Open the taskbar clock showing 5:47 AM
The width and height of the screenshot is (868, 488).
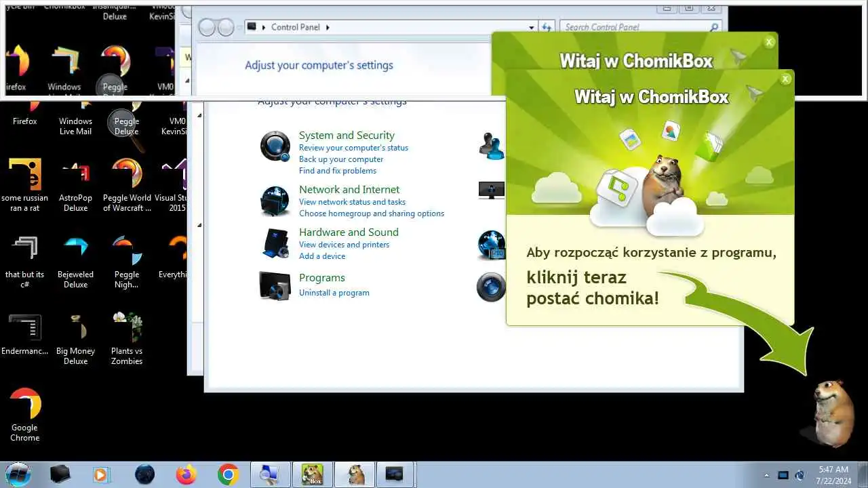click(833, 474)
